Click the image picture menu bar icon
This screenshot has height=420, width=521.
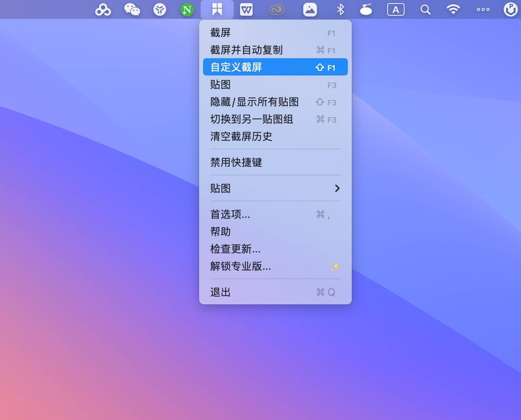pyautogui.click(x=310, y=9)
